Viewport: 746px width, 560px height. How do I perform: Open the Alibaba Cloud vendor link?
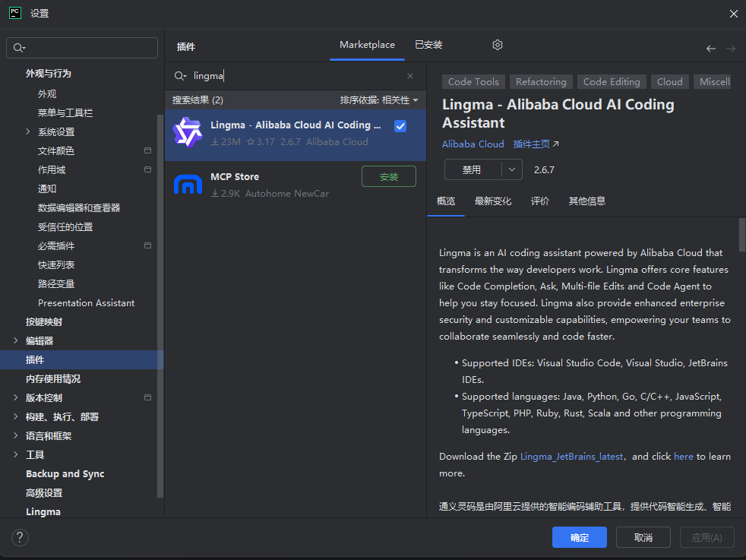[x=473, y=144]
